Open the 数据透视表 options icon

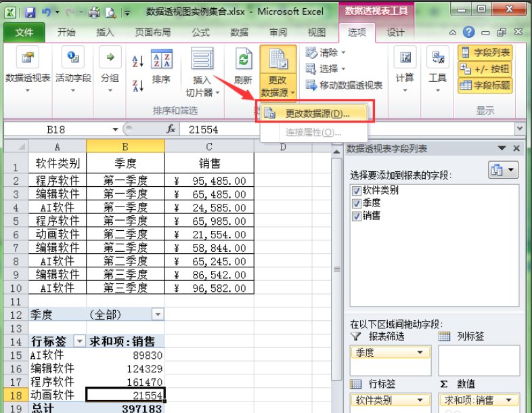click(x=28, y=57)
